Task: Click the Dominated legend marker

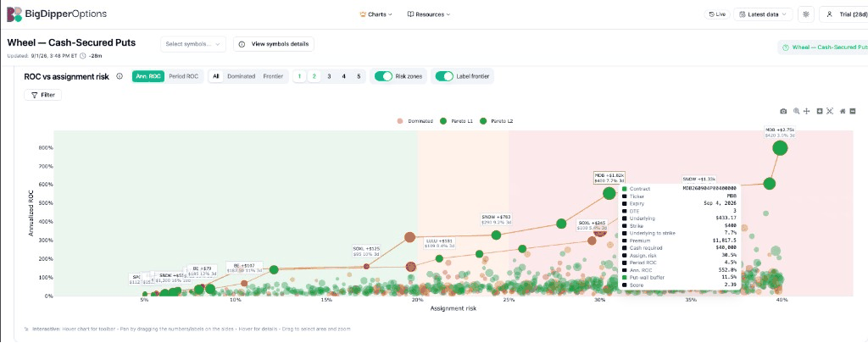Action: tap(400, 120)
